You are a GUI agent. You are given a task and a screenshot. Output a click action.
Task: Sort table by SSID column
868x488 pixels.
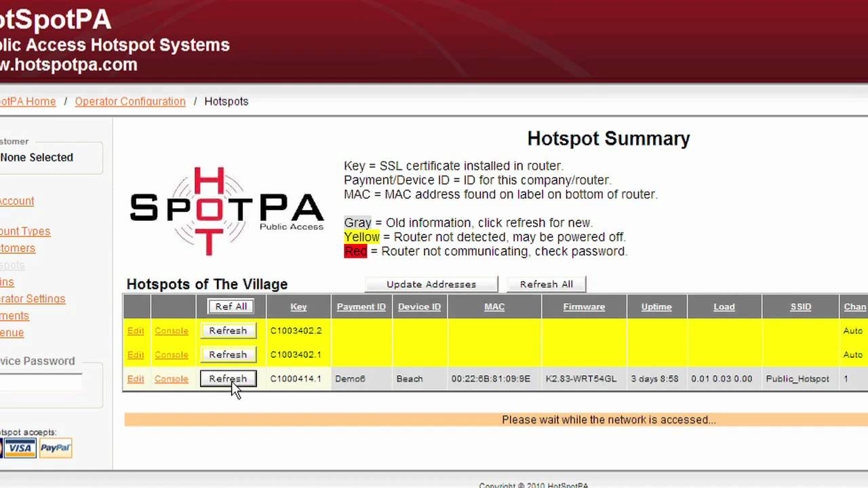[x=801, y=306]
